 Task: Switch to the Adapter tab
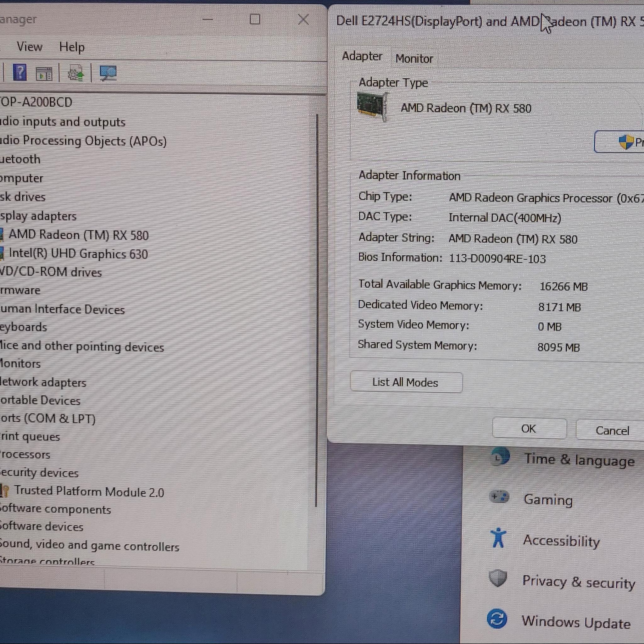tap(362, 56)
